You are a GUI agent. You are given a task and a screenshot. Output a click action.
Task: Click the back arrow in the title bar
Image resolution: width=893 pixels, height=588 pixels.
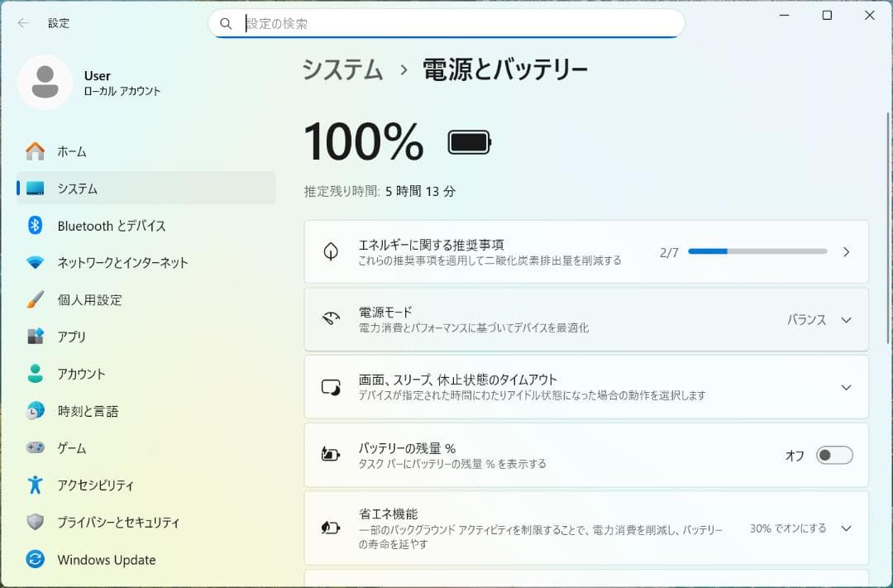tap(22, 23)
